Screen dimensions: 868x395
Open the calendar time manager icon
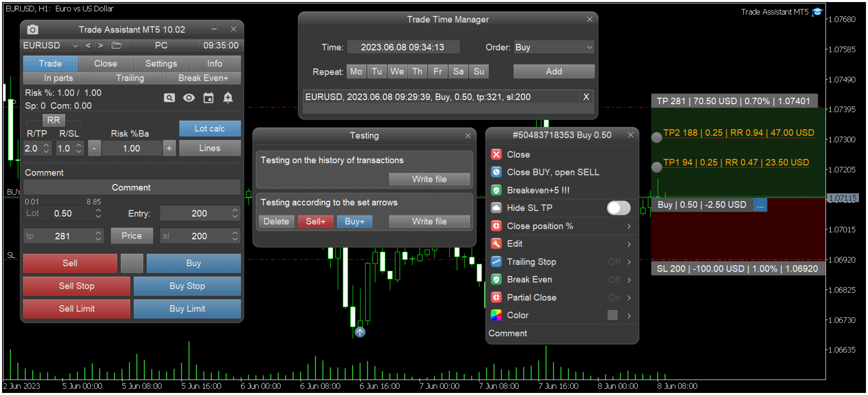(x=209, y=98)
